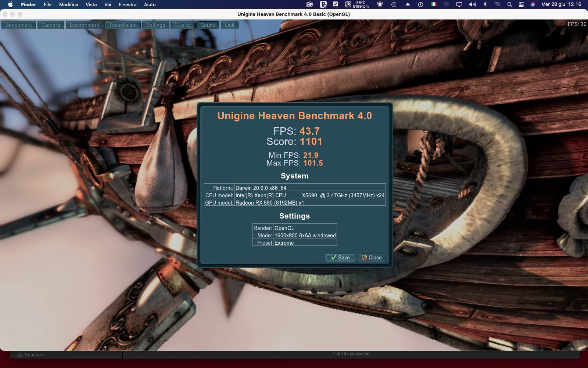Open the Creative Cloud menu bar icon
Image resolution: width=588 pixels, height=368 pixels.
(x=309, y=4)
